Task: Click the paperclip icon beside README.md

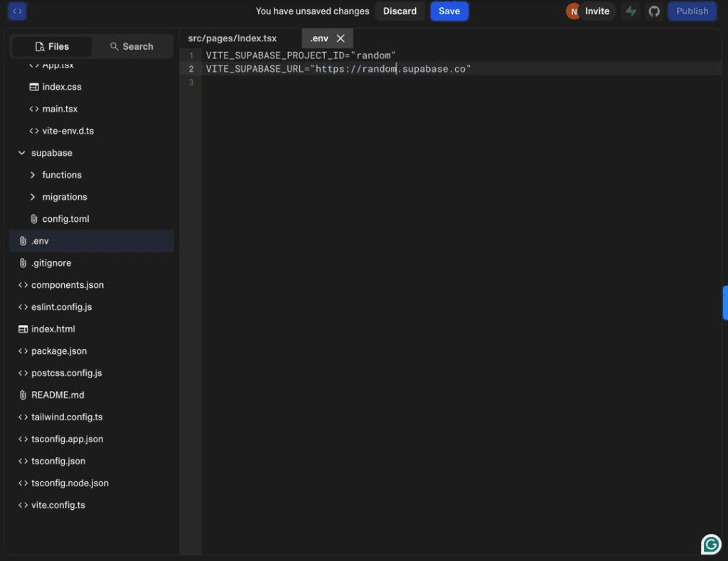Action: tap(23, 395)
